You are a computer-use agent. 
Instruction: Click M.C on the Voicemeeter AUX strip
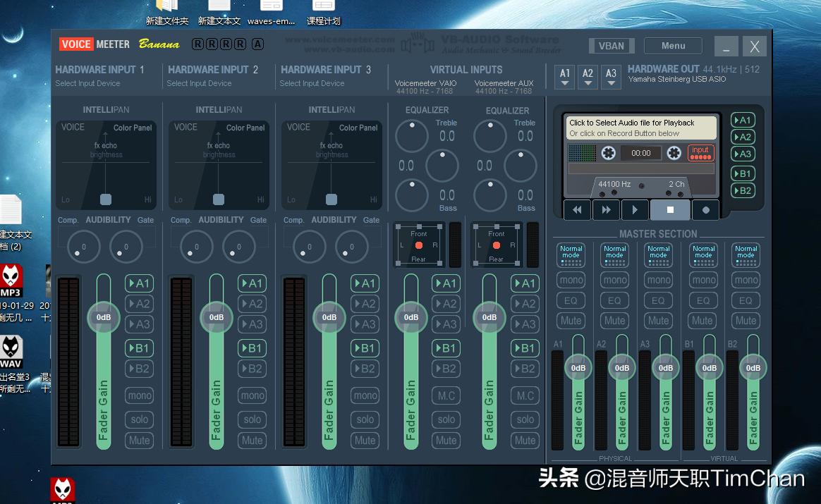pyautogui.click(x=525, y=395)
